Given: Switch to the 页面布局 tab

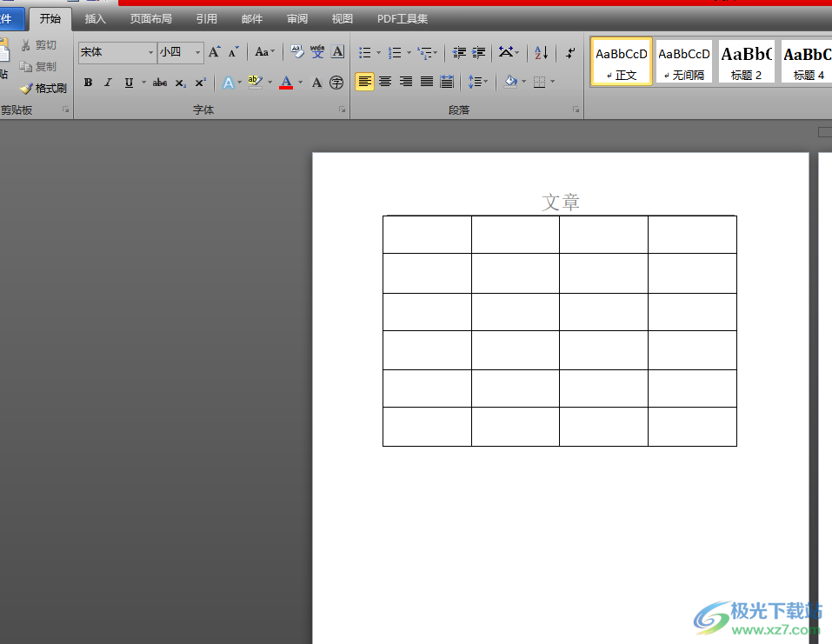Looking at the screenshot, I should tap(151, 19).
